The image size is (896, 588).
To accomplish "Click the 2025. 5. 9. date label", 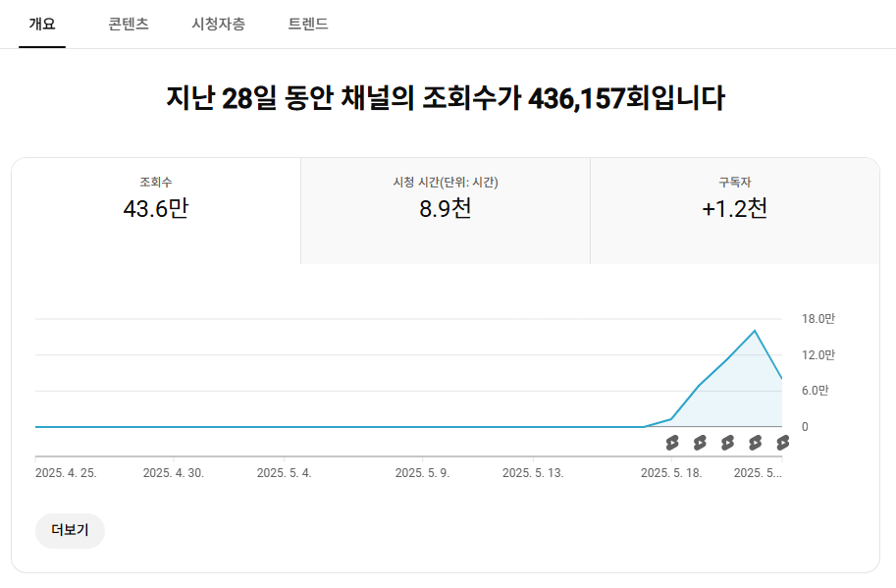I will tap(422, 473).
